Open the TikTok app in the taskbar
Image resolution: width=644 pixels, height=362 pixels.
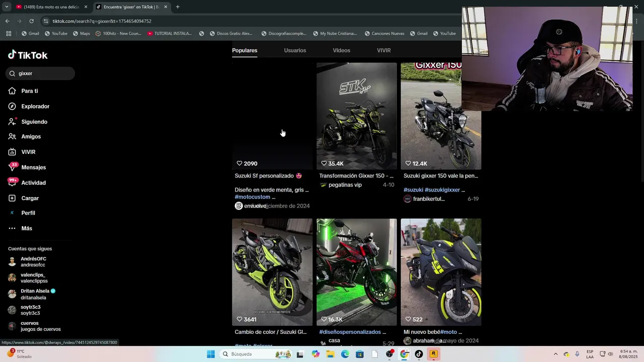(x=419, y=354)
